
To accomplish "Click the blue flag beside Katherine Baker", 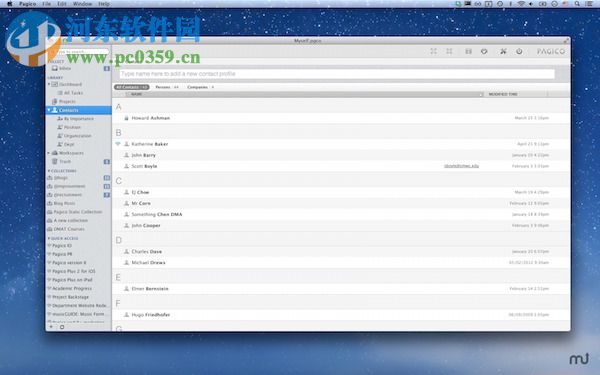I will tap(117, 144).
